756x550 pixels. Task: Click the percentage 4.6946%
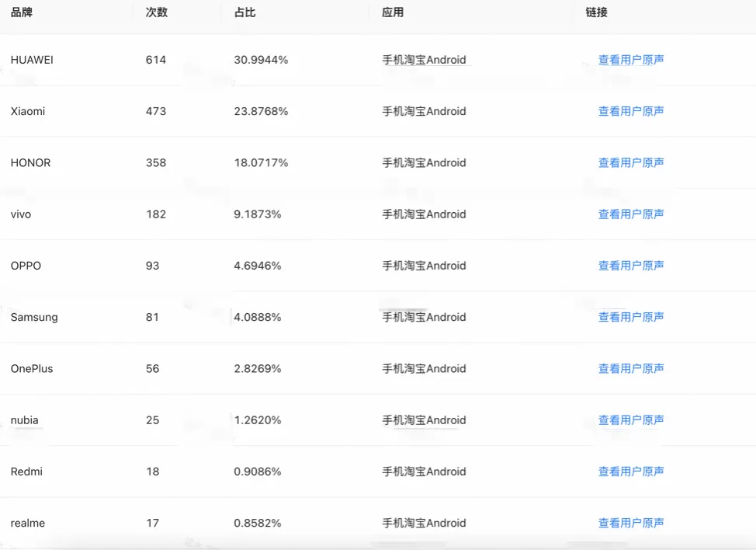click(x=258, y=266)
